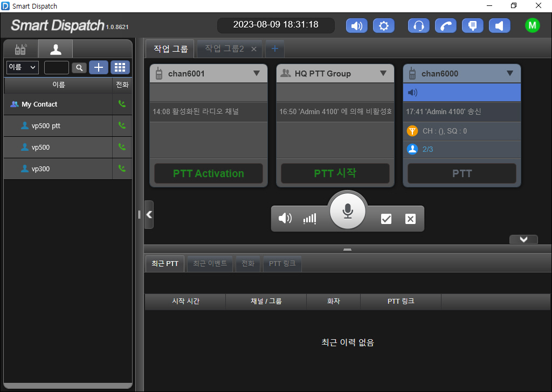Click the headset icon in top toolbar
The height and width of the screenshot is (392, 552).
(x=419, y=26)
